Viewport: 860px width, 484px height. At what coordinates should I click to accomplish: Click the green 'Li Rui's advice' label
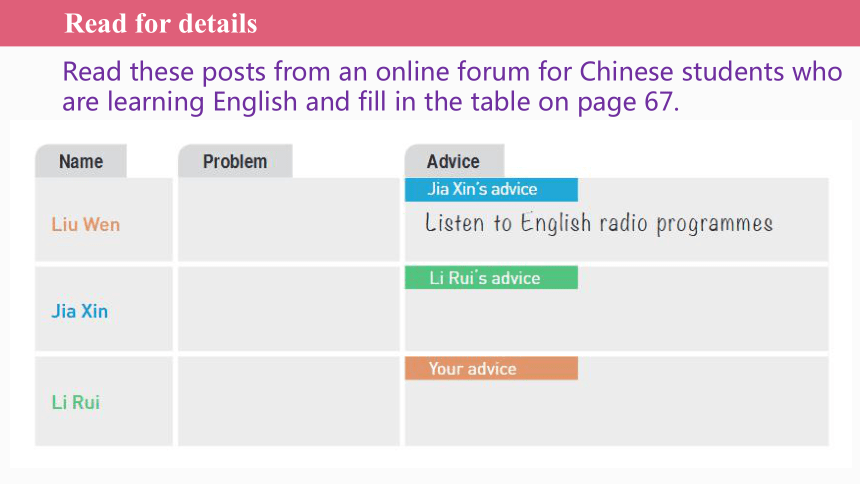[x=491, y=278]
